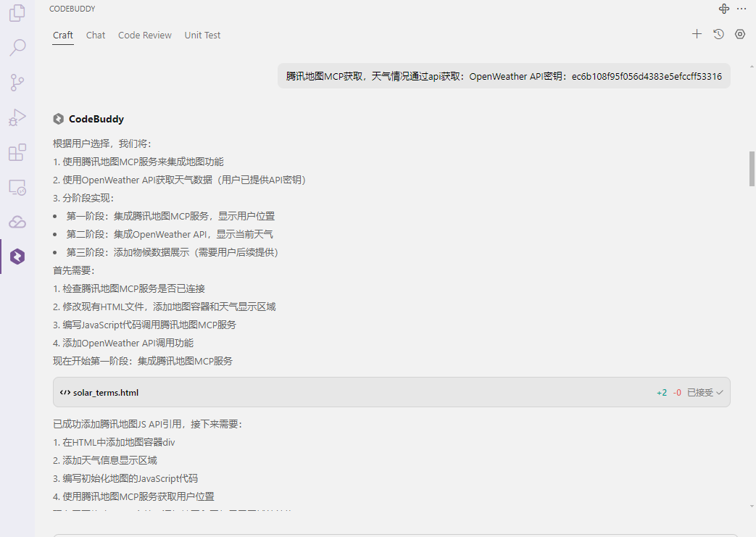
Task: Click line '3. 分阶段实现：'
Action: [83, 198]
